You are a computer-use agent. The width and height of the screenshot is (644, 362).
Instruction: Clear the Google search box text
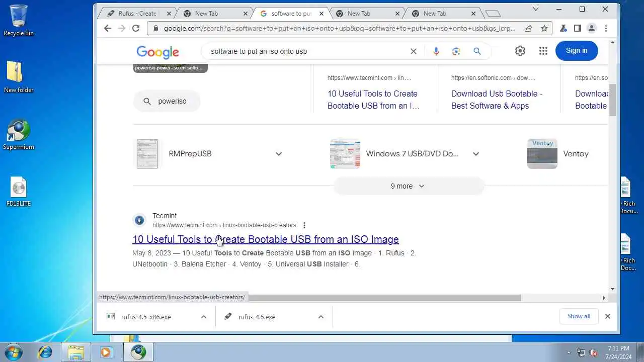[414, 51]
